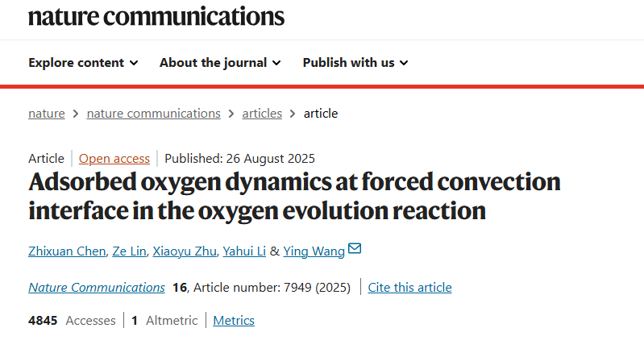The height and width of the screenshot is (353, 644).
Task: Open the nature communications breadcrumb link
Action: tap(153, 114)
